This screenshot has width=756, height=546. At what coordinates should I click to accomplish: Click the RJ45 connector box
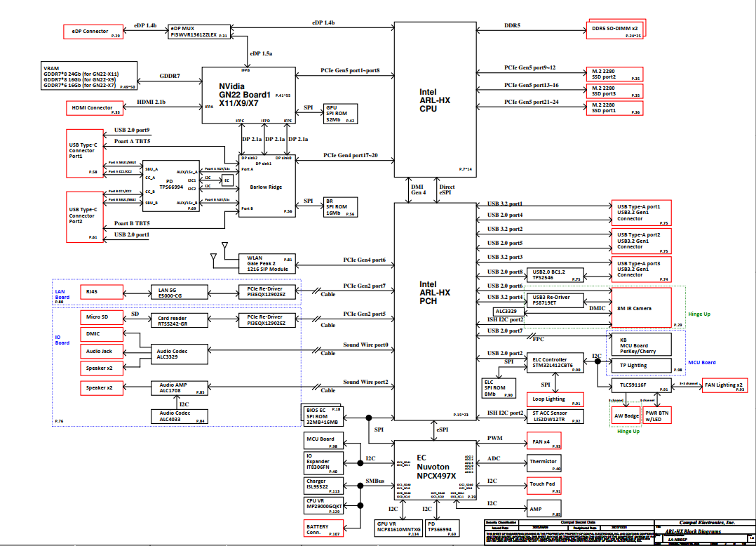101,292
